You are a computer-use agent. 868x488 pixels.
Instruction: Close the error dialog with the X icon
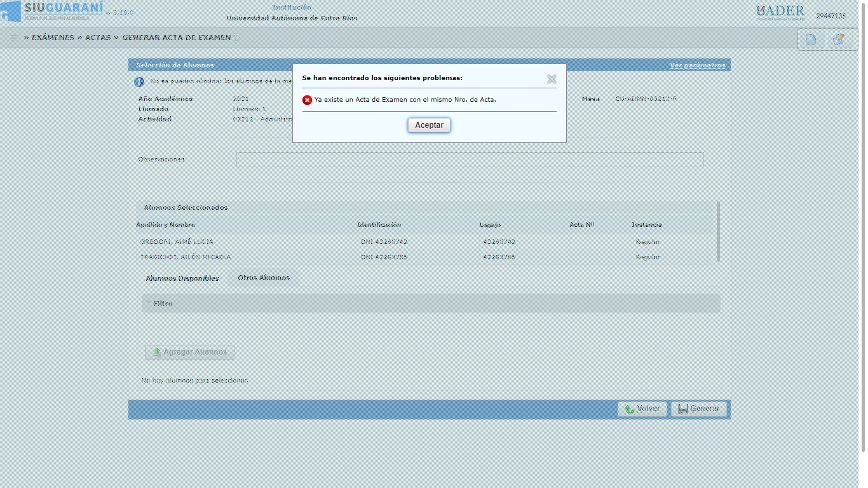pyautogui.click(x=552, y=79)
